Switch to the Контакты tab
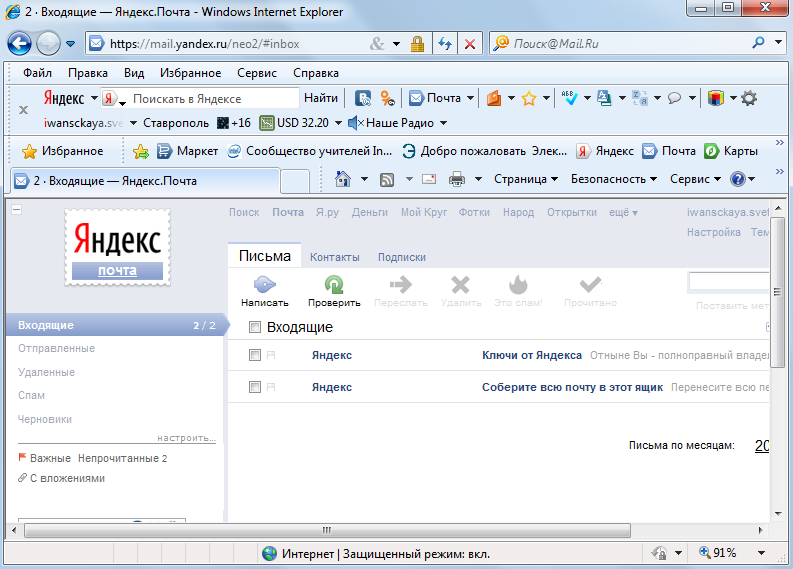This screenshot has height=569, width=793. (x=335, y=257)
